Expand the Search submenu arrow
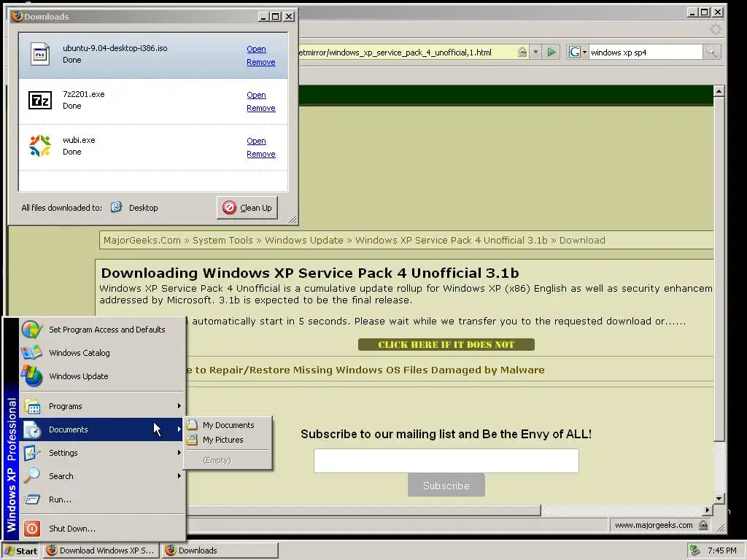Image resolution: width=747 pixels, height=560 pixels. (x=179, y=475)
